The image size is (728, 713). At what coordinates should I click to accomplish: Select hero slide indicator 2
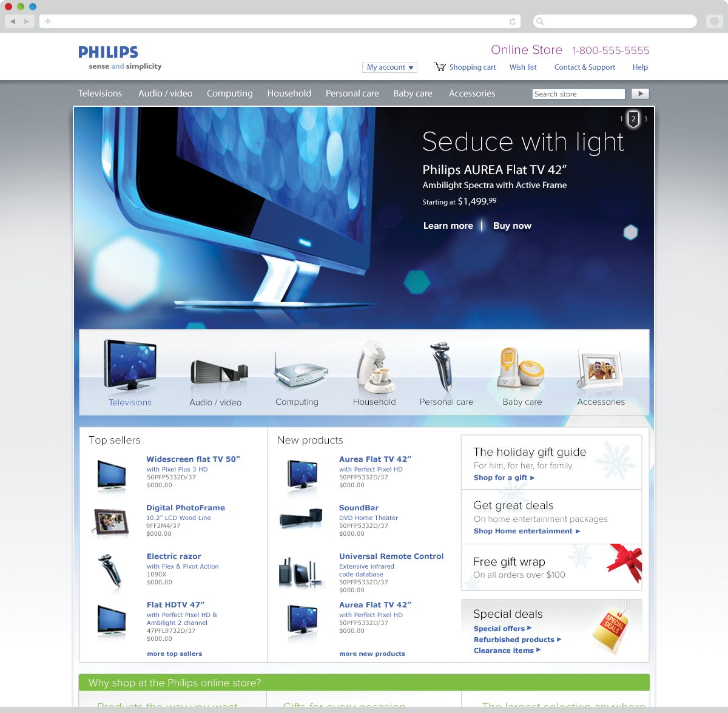click(633, 119)
